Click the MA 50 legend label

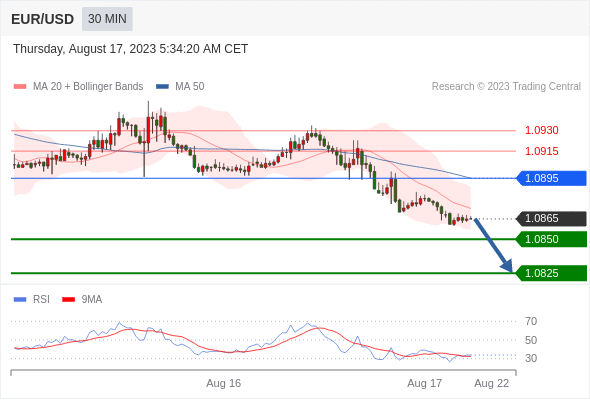click(190, 87)
